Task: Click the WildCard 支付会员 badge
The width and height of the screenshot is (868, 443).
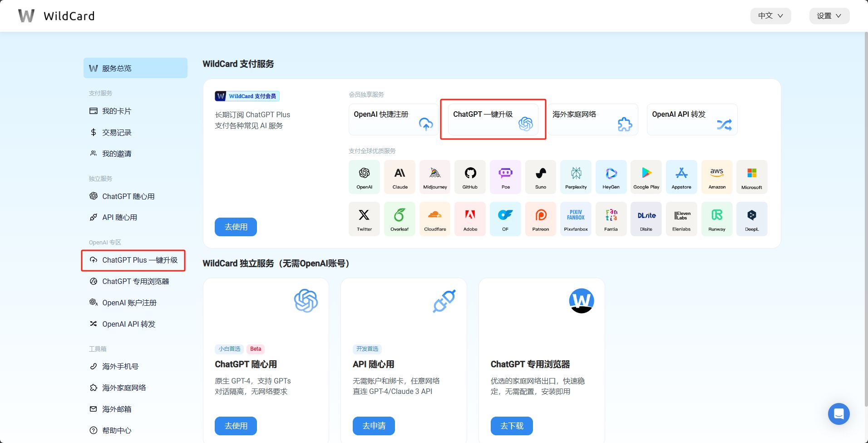Action: point(247,96)
